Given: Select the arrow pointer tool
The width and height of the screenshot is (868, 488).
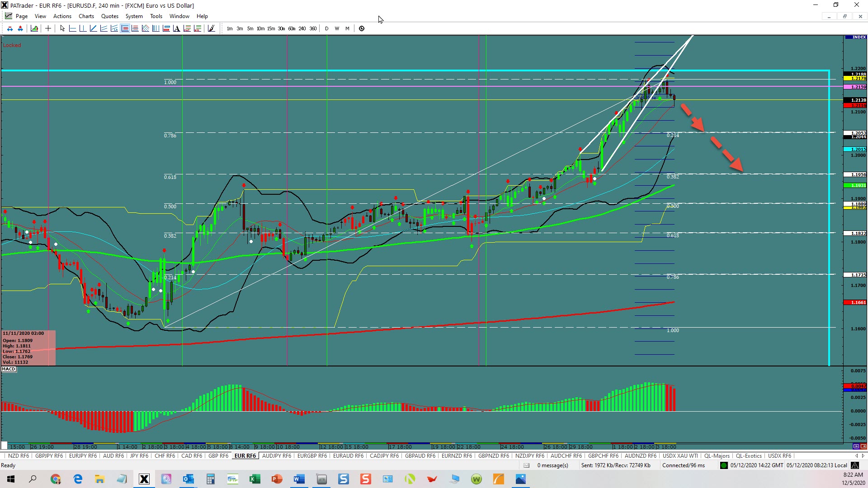Looking at the screenshot, I should click(x=62, y=28).
